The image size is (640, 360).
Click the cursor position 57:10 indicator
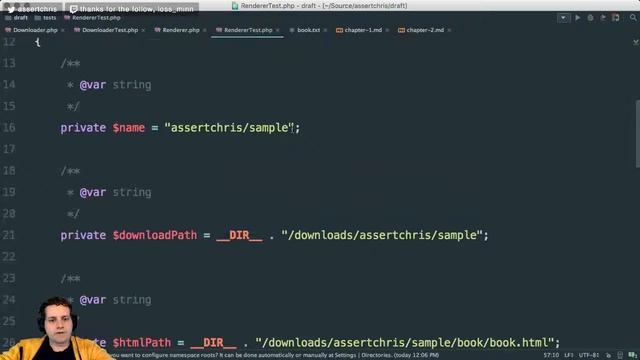(x=551, y=356)
